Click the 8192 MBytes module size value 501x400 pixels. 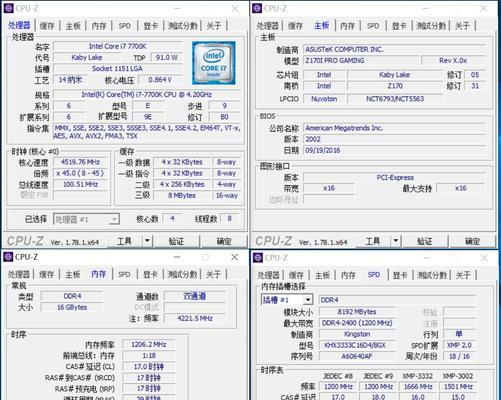tap(357, 312)
